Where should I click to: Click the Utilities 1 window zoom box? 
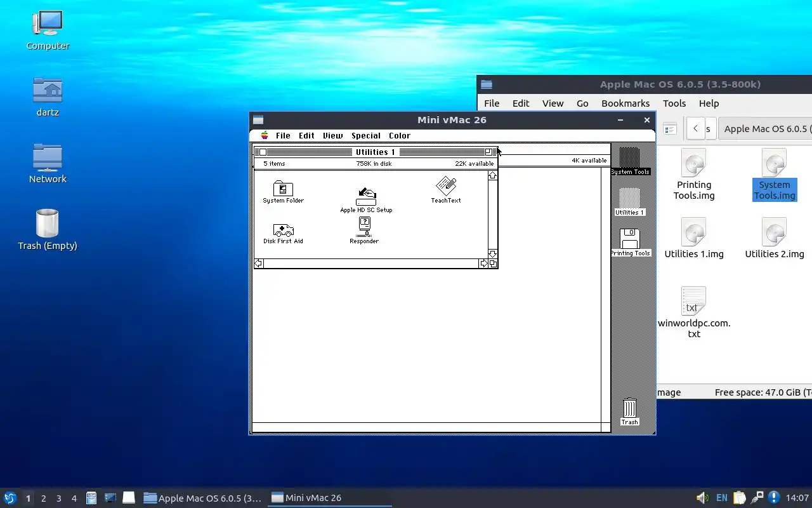pyautogui.click(x=488, y=152)
